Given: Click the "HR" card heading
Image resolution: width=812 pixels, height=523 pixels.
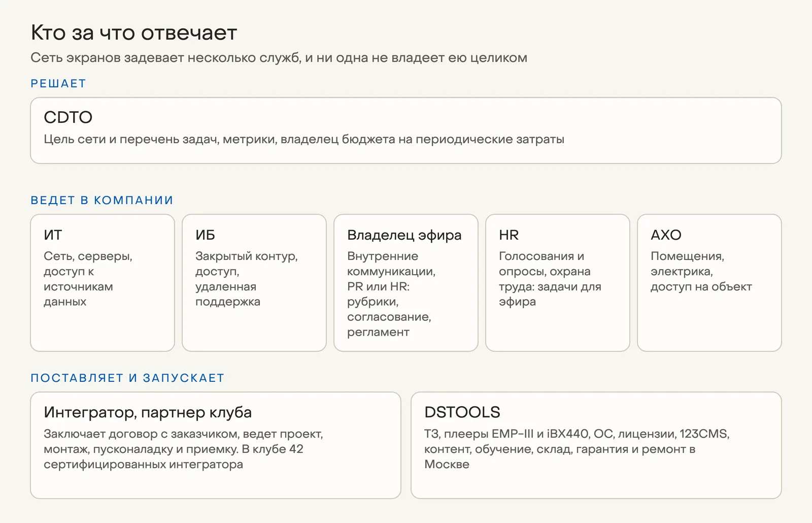Looking at the screenshot, I should click(509, 235).
